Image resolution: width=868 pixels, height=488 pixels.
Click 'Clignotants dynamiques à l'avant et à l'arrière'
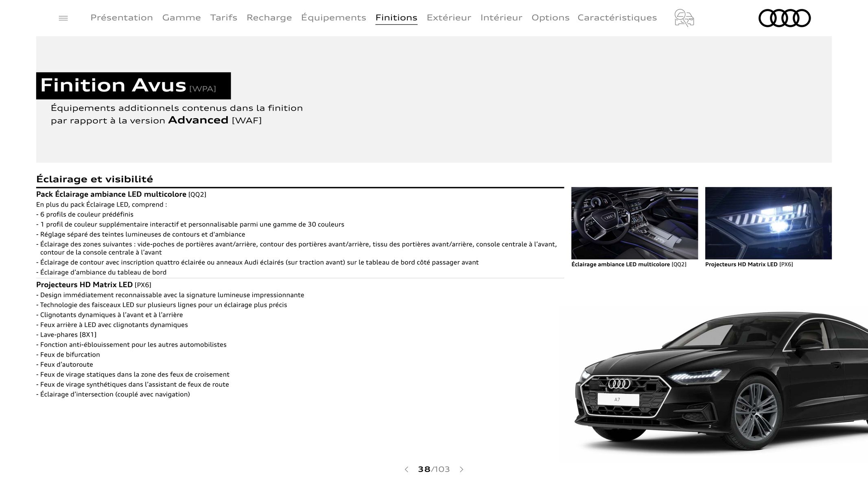pos(109,315)
